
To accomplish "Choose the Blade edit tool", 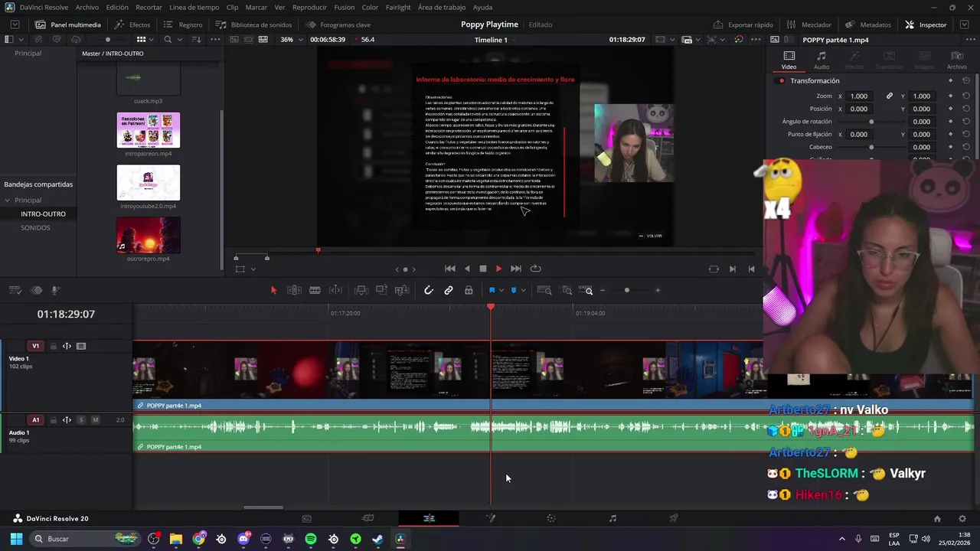I will coord(315,290).
